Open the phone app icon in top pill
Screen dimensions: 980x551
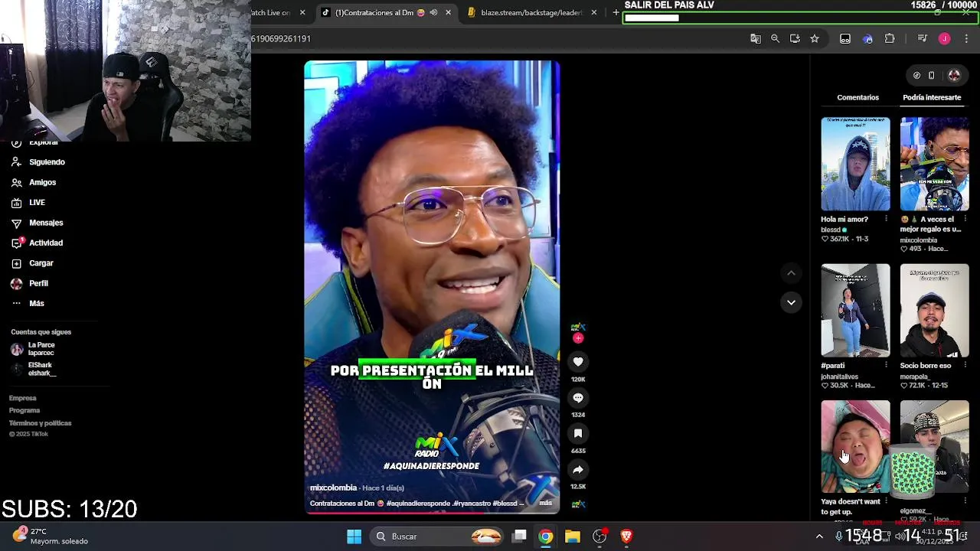point(931,75)
